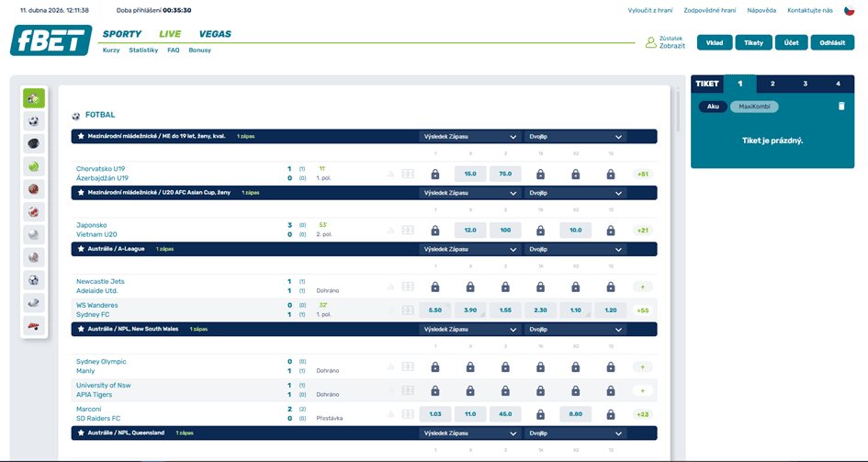Pick odds 1.55 for Sydney FC win

pyautogui.click(x=505, y=310)
